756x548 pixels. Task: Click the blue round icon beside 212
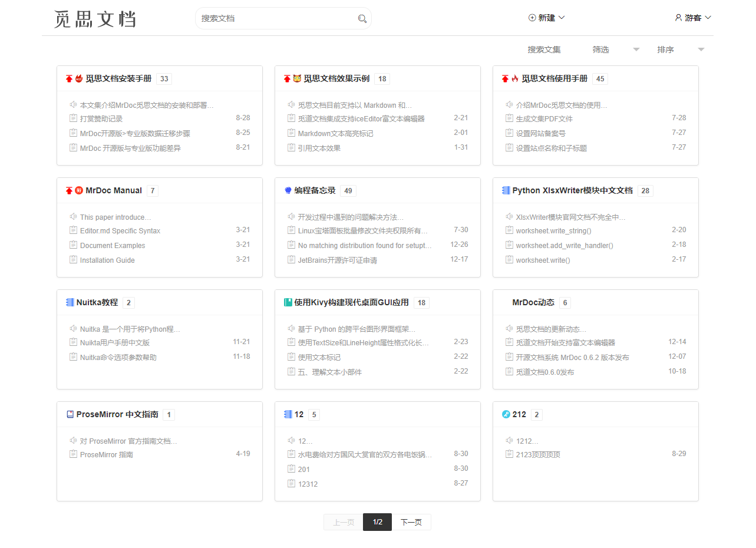[506, 414]
